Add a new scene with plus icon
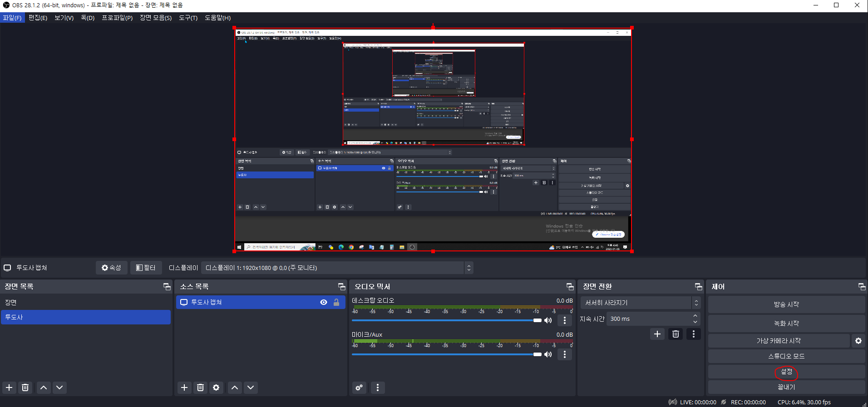Screen dimensions: 868x407 click(x=9, y=387)
